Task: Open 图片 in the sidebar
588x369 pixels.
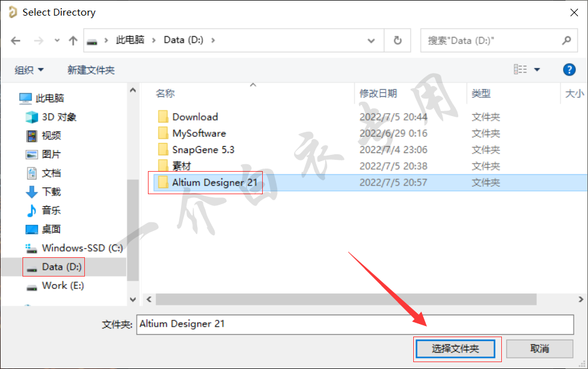Action: (x=51, y=154)
